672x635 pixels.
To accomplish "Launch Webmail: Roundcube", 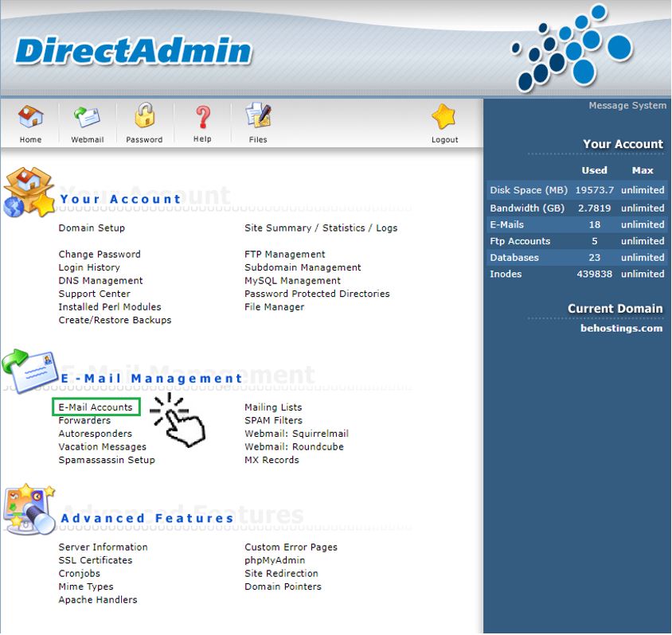I will click(x=294, y=447).
